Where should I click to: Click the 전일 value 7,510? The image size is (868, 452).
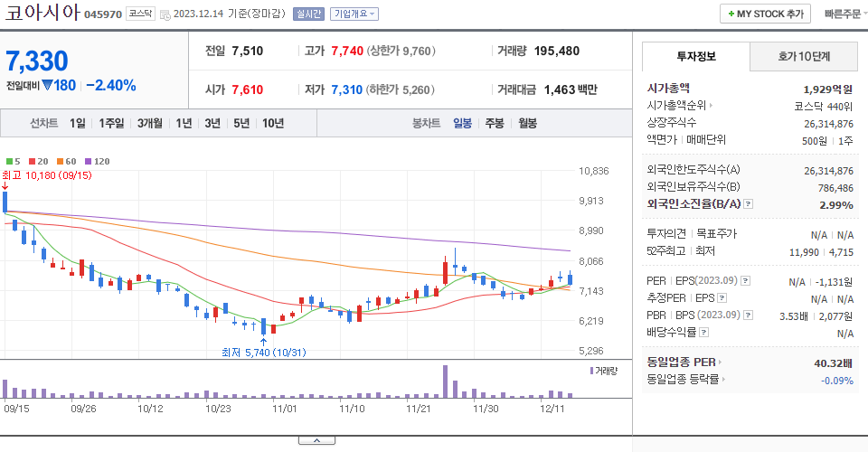(x=248, y=51)
